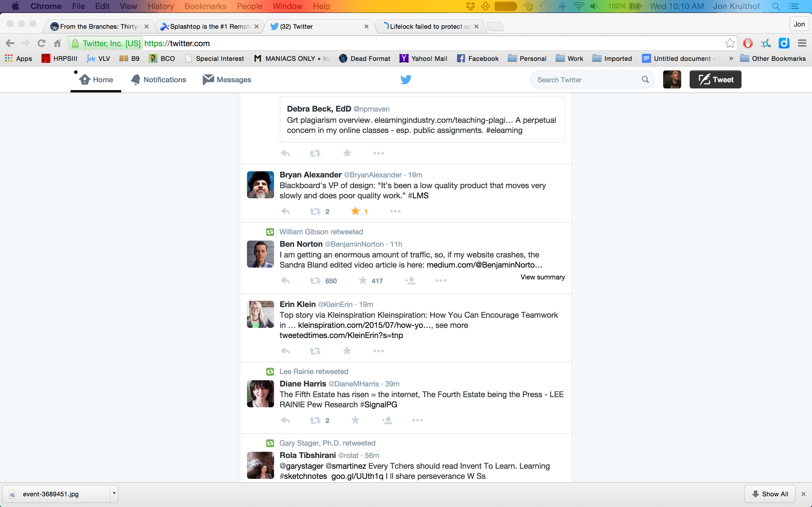This screenshot has height=507, width=812.
Task: Unfavorite Bryan Alexander's tweet with the gold star
Action: pyautogui.click(x=355, y=211)
